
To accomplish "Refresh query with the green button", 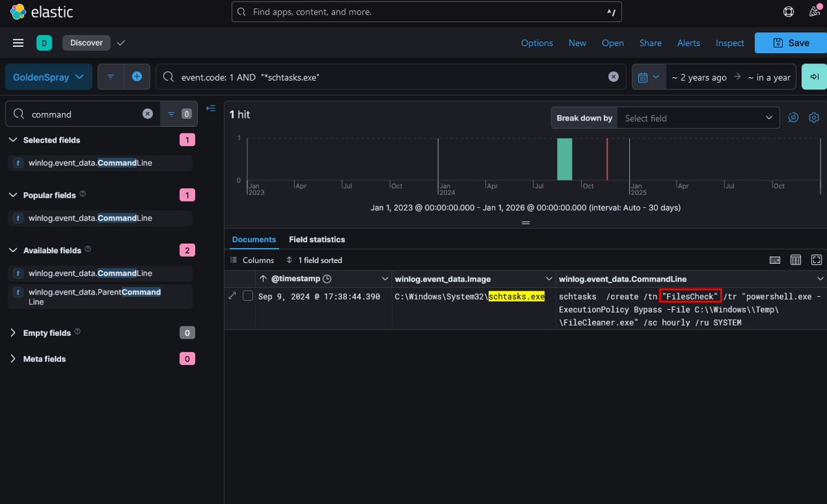I will tap(814, 76).
